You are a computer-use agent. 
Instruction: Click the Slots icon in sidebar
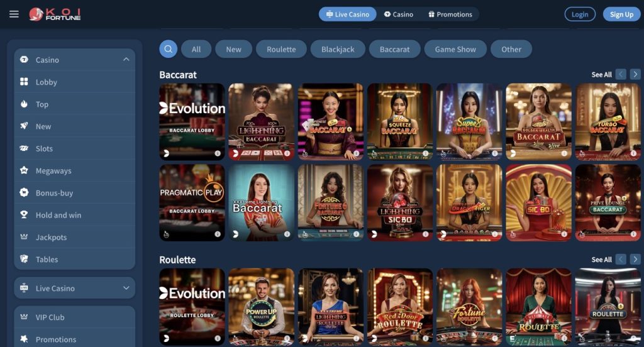[x=25, y=148]
